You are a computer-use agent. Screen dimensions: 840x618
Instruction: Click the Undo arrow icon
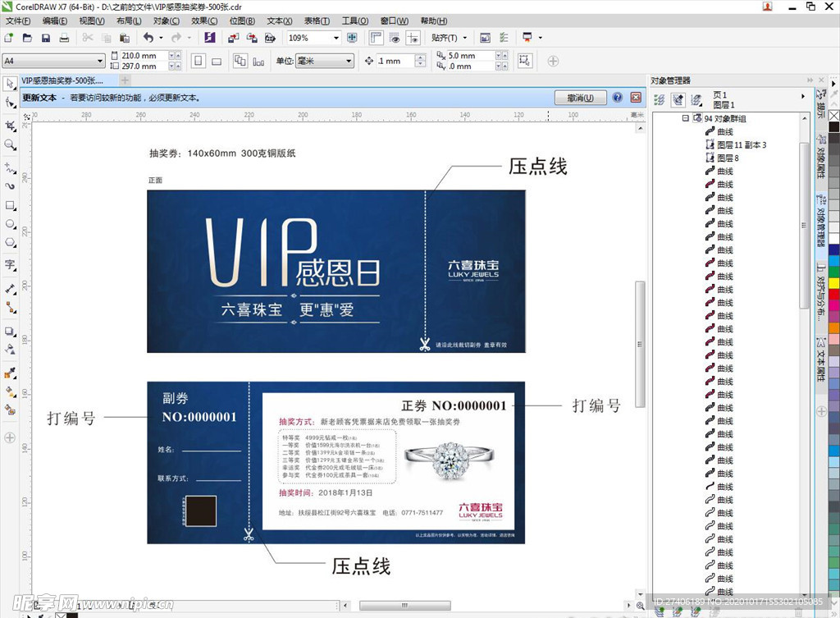point(148,38)
